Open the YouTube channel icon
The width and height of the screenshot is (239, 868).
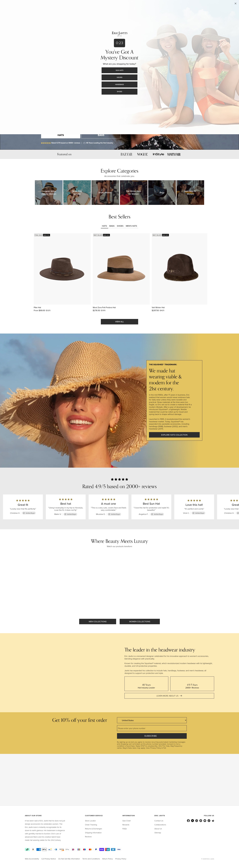[x=205, y=821]
